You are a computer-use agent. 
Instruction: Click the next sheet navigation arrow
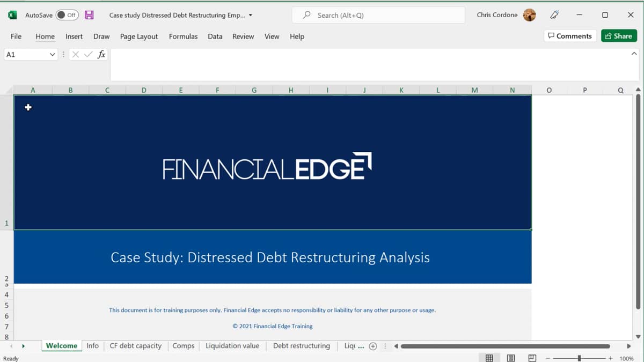point(23,346)
